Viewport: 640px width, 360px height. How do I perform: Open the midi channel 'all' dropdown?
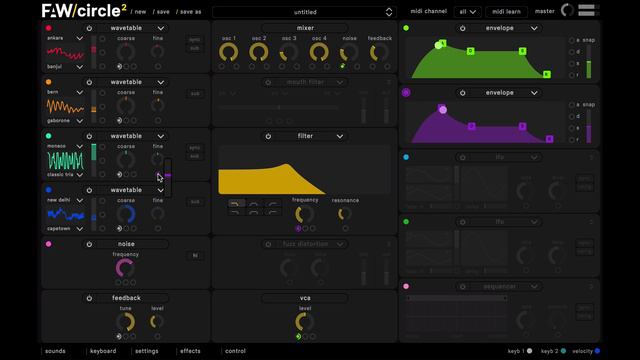tap(468, 12)
